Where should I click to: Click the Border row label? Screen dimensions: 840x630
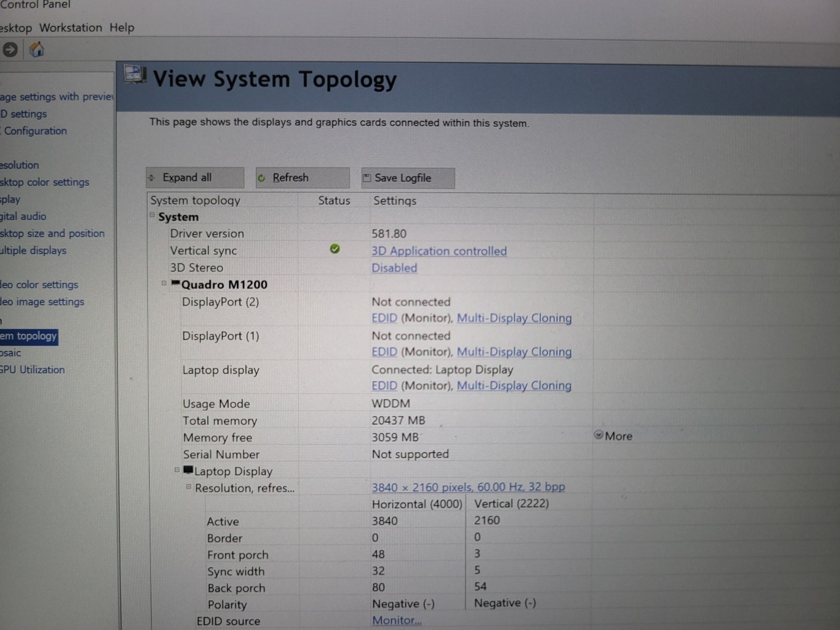pos(225,538)
